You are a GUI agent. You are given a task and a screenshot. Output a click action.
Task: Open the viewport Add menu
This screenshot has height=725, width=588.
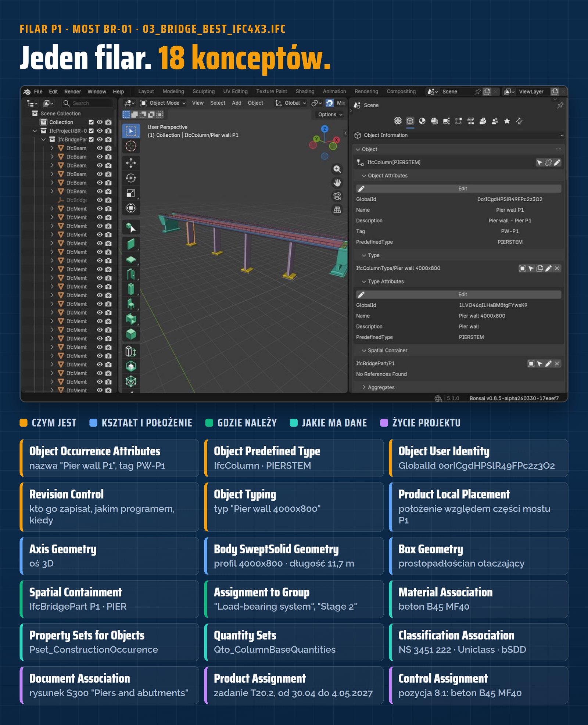coord(237,103)
